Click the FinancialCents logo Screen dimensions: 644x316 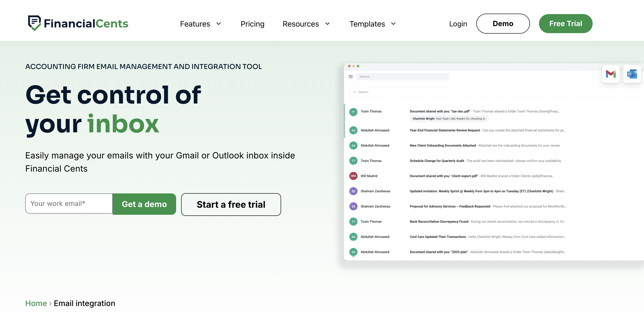[78, 23]
